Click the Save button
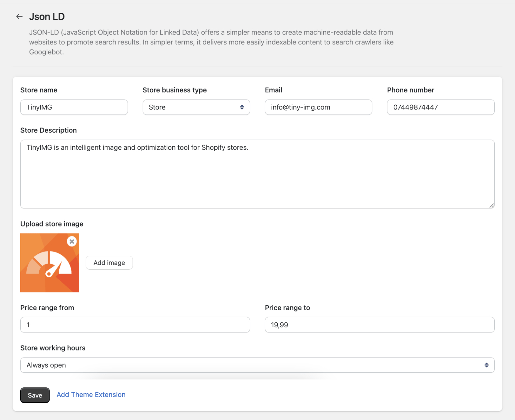515x420 pixels. 35,395
